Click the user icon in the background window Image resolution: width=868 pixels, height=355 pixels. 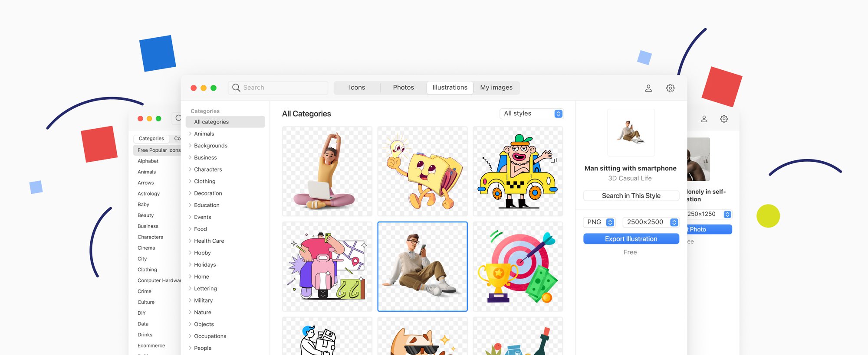click(704, 119)
